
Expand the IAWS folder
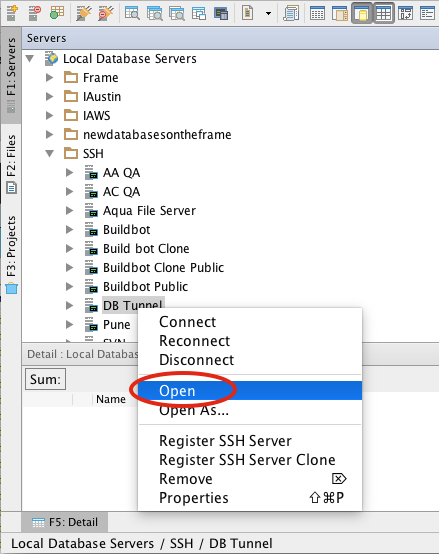click(x=50, y=116)
